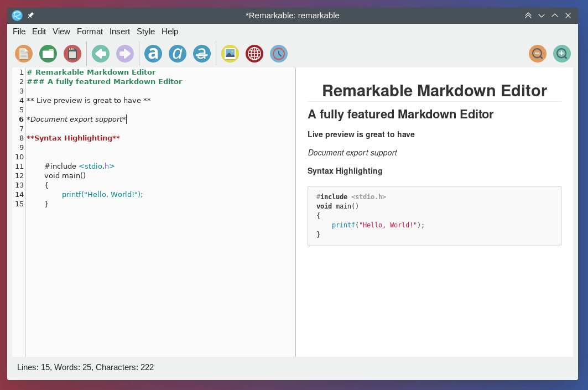This screenshot has width=588, height=390.
Task: Apply italic using the italic 'a' icon
Action: click(x=178, y=54)
